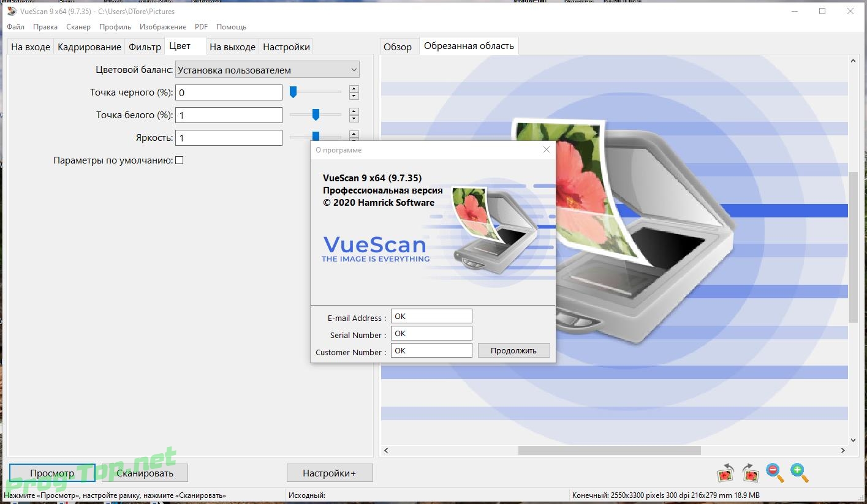Screen dimensions: 867x504
Task: Click Продолжить in the about dialog
Action: (x=514, y=350)
